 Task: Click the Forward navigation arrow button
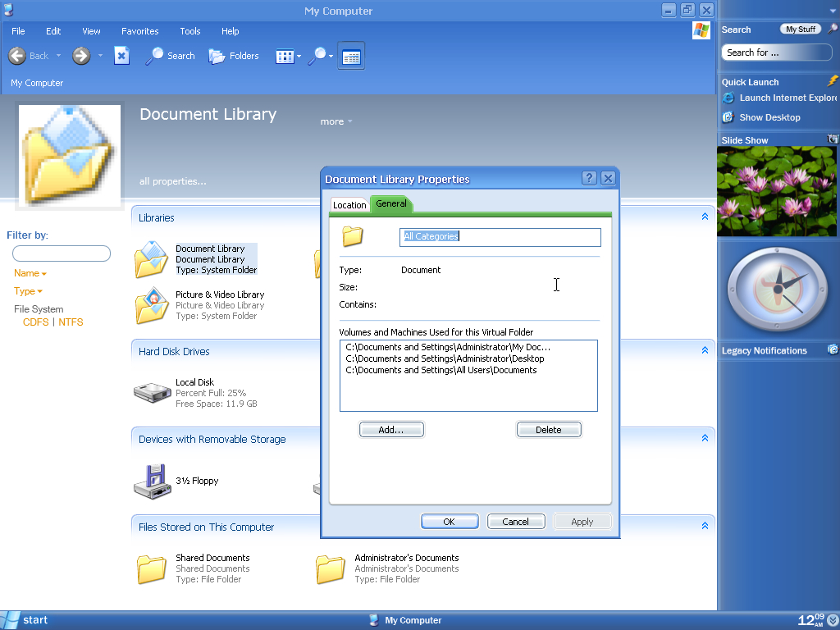[x=80, y=56]
